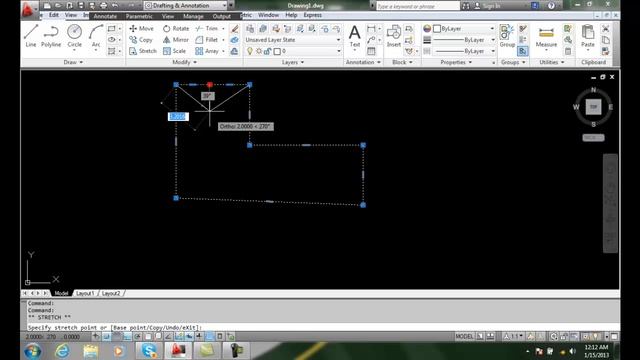This screenshot has height=360, width=640.
Task: Click the keyword search input field
Action: [x=418, y=6]
